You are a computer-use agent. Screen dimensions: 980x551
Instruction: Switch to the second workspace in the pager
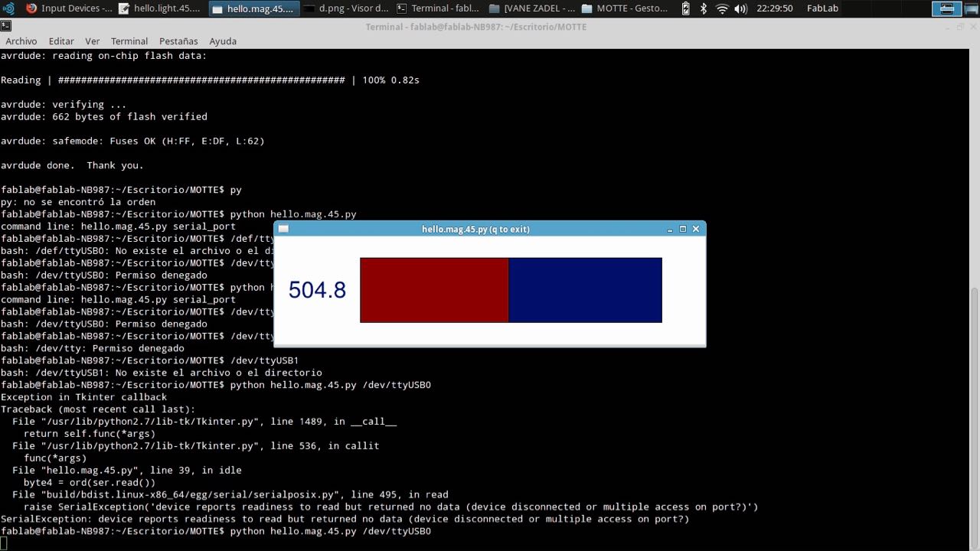click(971, 8)
